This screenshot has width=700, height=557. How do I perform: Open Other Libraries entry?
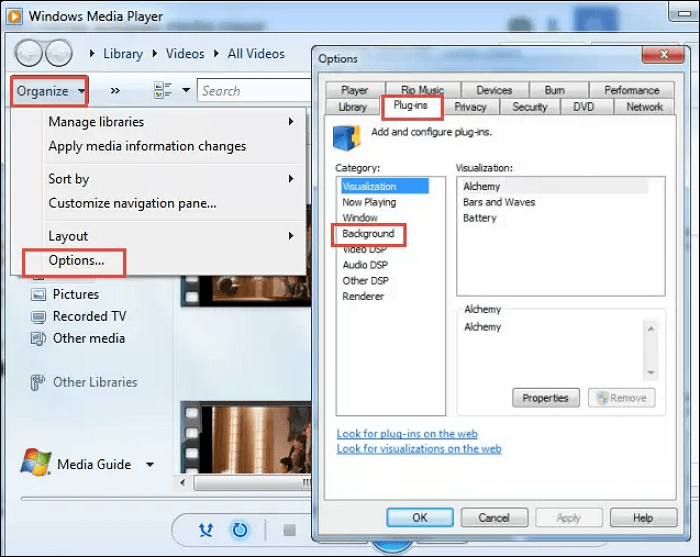[x=95, y=382]
